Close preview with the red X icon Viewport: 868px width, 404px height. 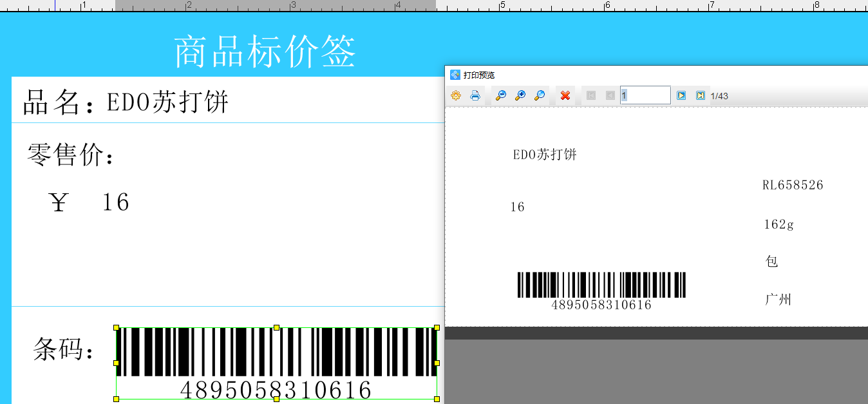pos(565,95)
